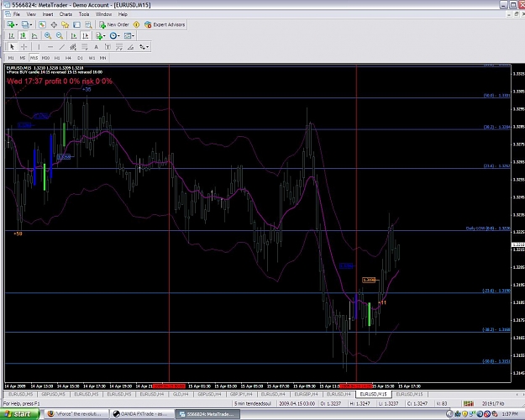This screenshot has width=525, height=420.
Task: Open the Window menu
Action: pyautogui.click(x=103, y=14)
